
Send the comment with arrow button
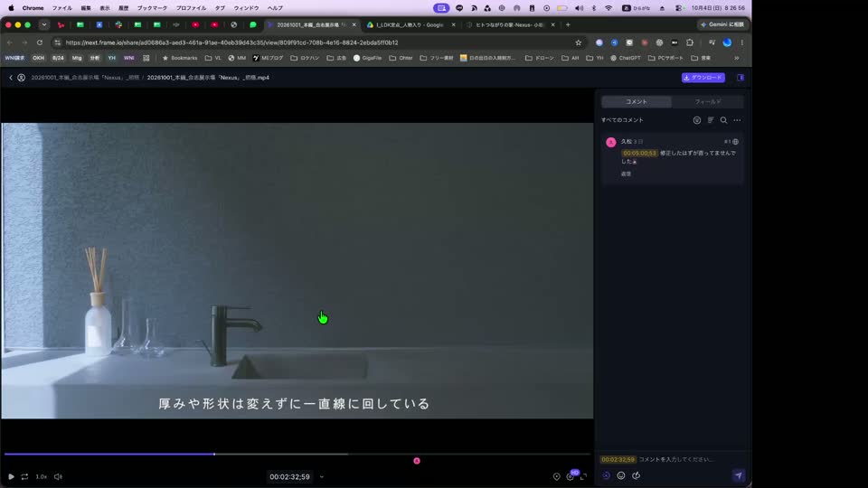tap(739, 475)
